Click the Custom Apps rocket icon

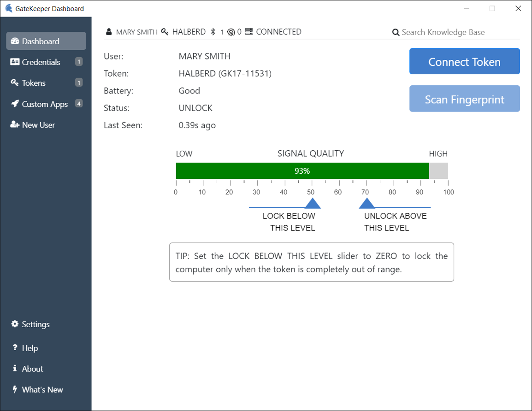(15, 103)
